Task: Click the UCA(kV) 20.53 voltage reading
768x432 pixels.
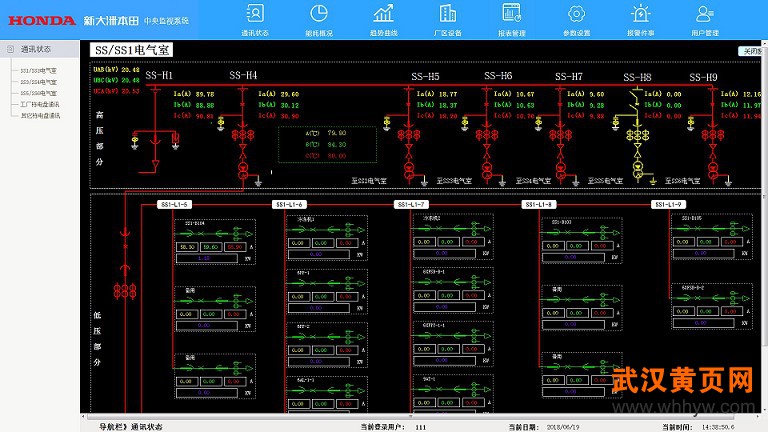Action: point(117,91)
